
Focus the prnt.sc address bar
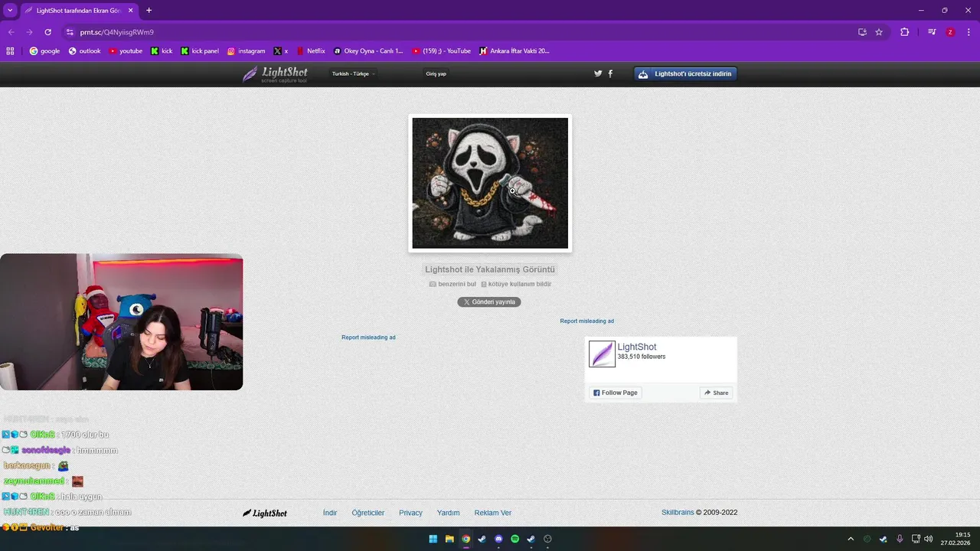click(x=459, y=32)
